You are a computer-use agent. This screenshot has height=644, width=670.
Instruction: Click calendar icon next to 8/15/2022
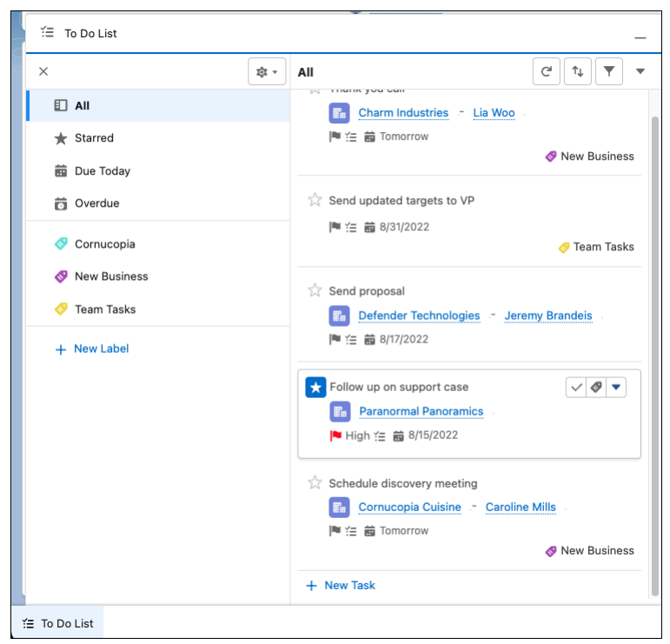(398, 436)
